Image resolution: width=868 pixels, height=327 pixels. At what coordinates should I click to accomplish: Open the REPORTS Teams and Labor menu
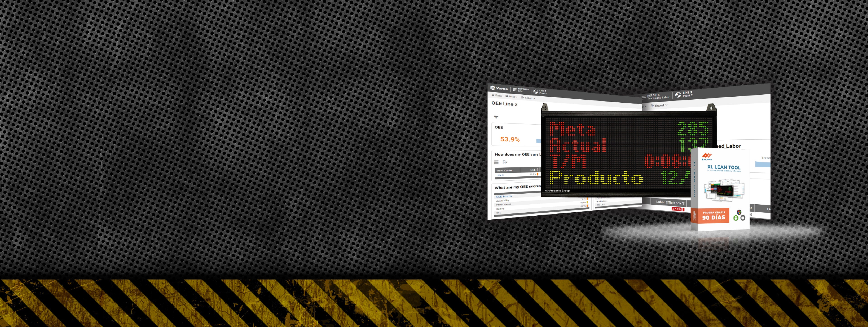(658, 96)
